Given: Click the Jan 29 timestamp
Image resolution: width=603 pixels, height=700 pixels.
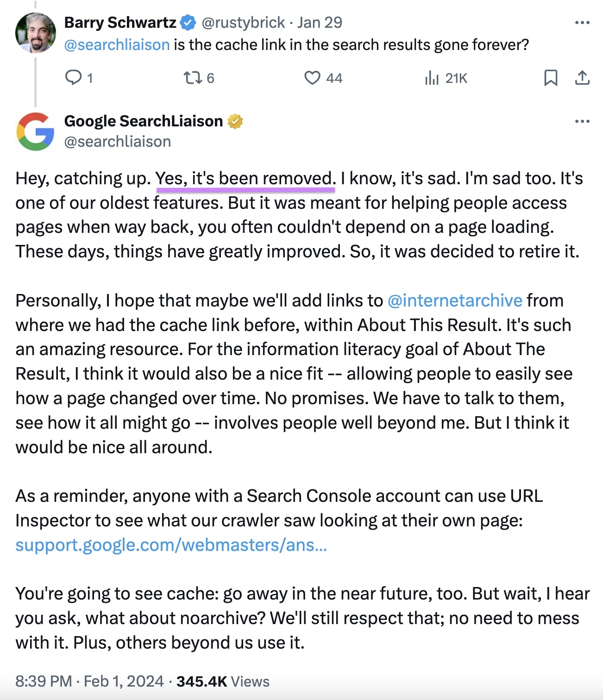Looking at the screenshot, I should click(320, 22).
